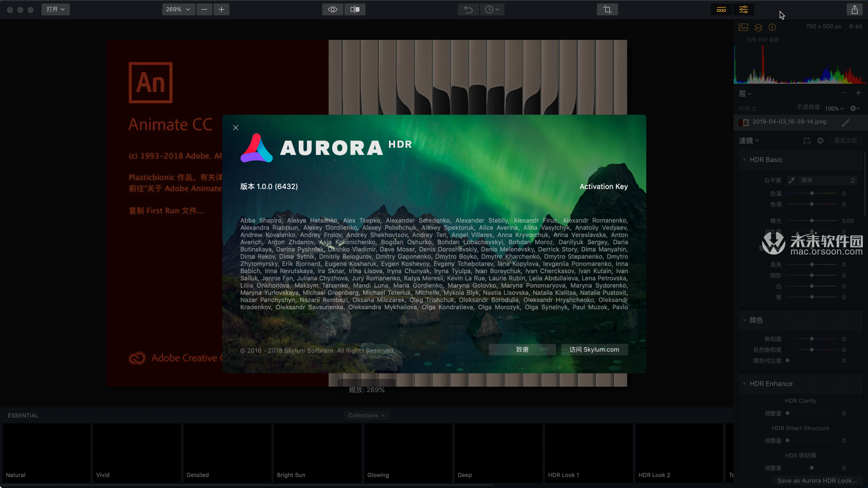Expand the 层 layers dropdown
Image resolution: width=868 pixels, height=488 pixels.
745,93
